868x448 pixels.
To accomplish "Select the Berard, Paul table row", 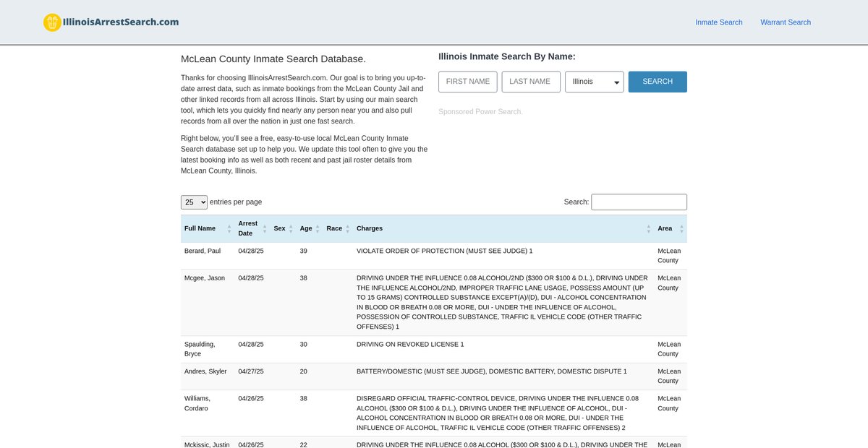I will (x=433, y=256).
